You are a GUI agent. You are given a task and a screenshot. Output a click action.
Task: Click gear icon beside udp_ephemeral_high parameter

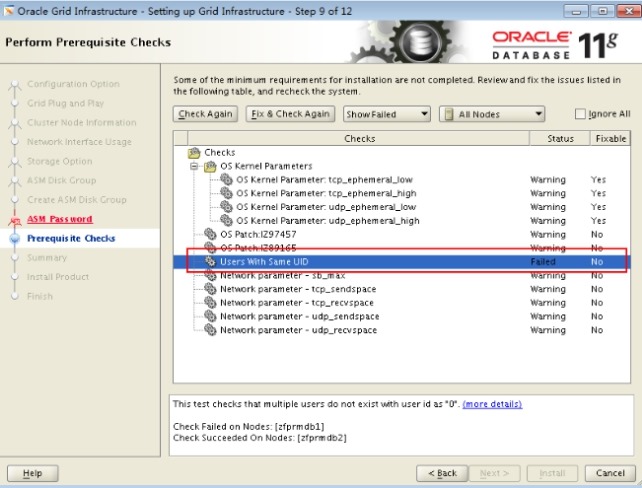click(x=226, y=220)
